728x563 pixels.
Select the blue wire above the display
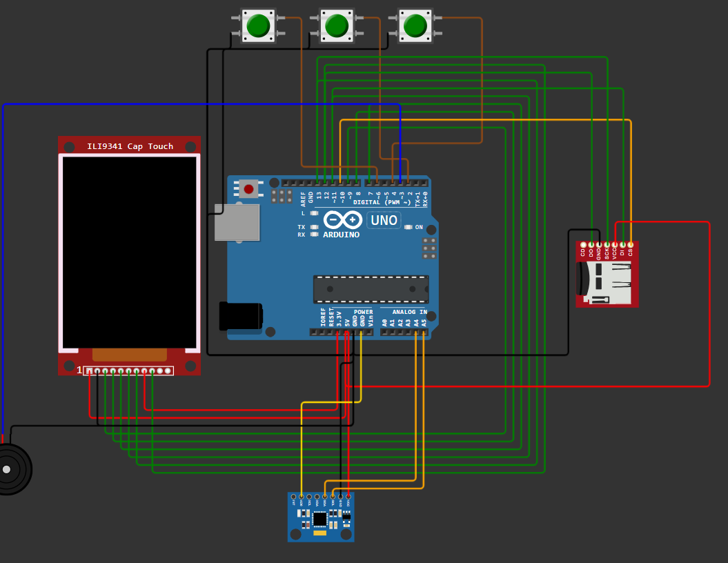coord(201,104)
